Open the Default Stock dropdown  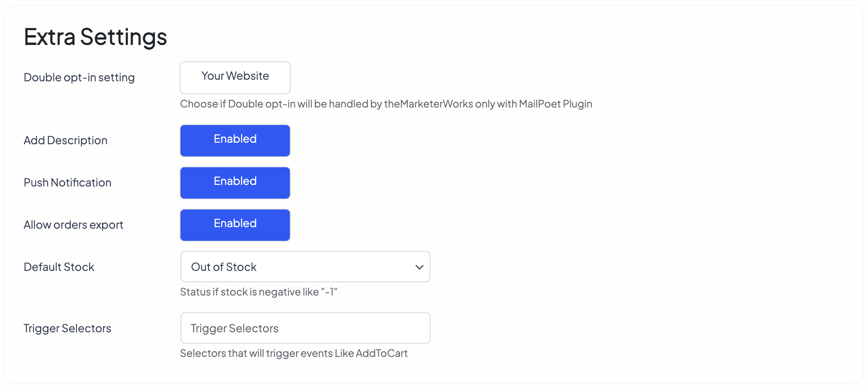click(297, 267)
